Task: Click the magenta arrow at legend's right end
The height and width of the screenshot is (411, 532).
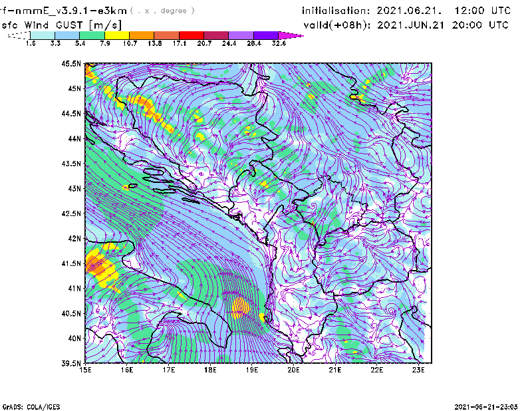Action: pos(291,35)
